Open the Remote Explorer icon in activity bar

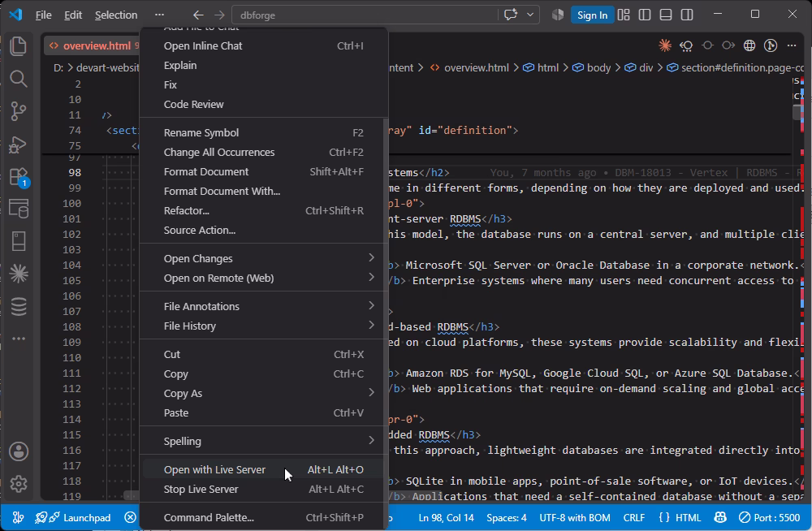[19, 209]
